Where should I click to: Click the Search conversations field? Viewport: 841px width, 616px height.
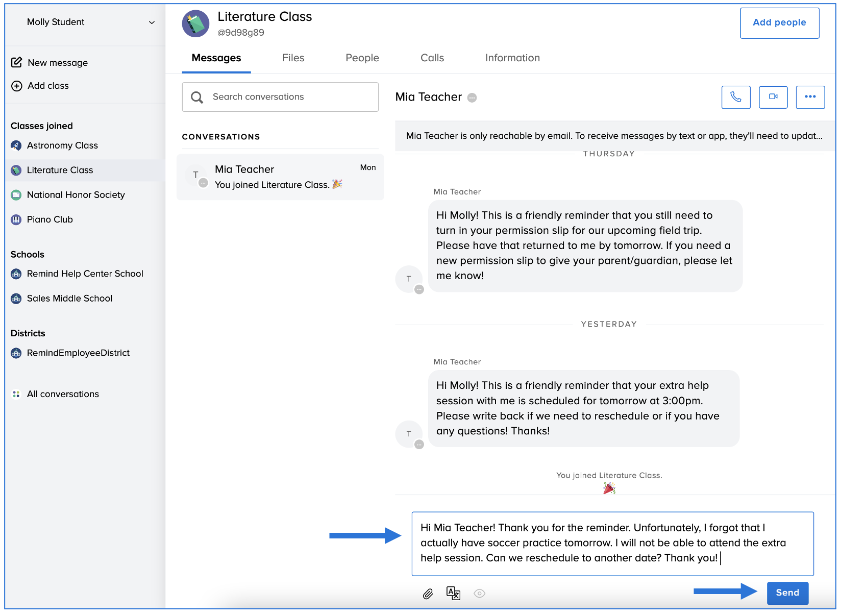pos(280,97)
